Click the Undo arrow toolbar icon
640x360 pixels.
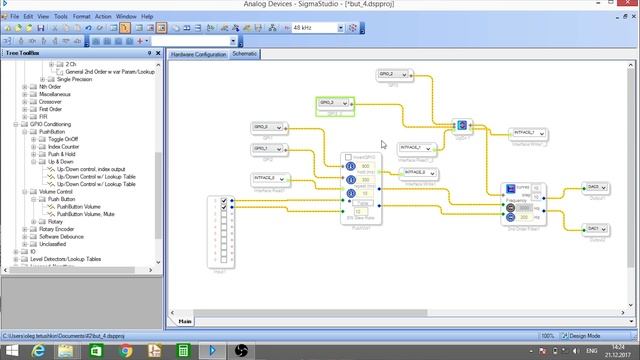pos(89,28)
